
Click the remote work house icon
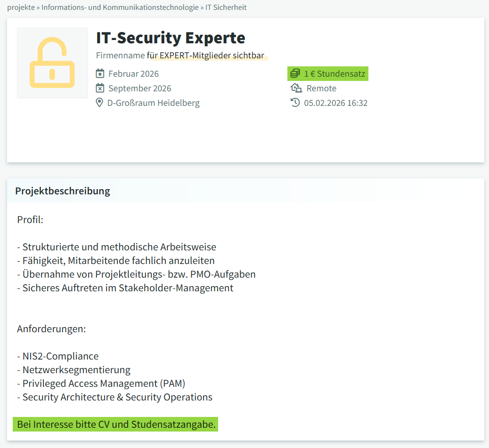tap(296, 88)
